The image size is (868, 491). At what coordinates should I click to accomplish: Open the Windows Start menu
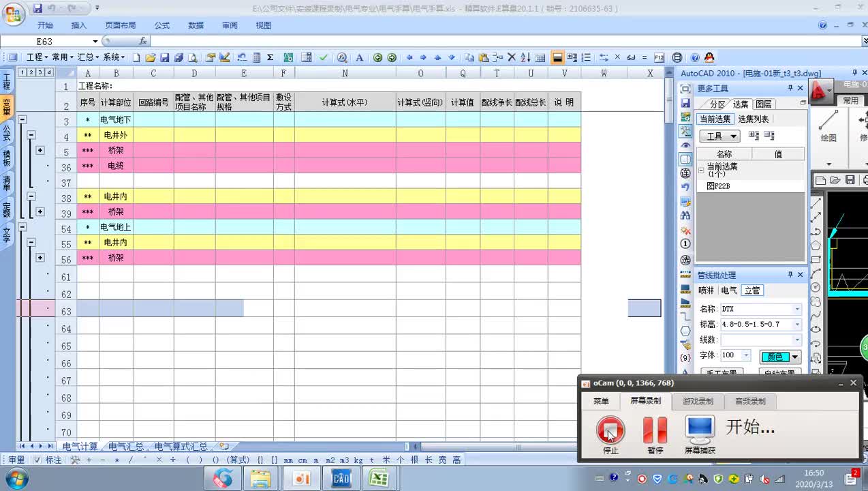coord(16,479)
